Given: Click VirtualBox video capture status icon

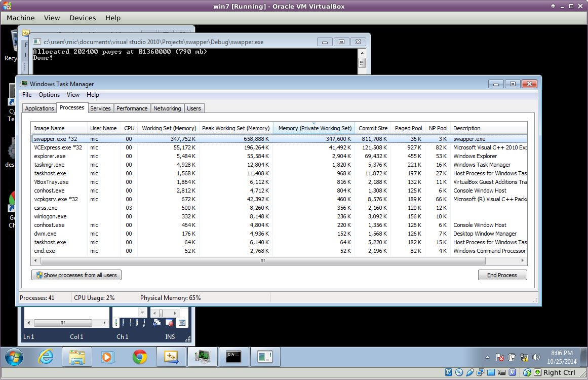Looking at the screenshot, I should (x=502, y=372).
